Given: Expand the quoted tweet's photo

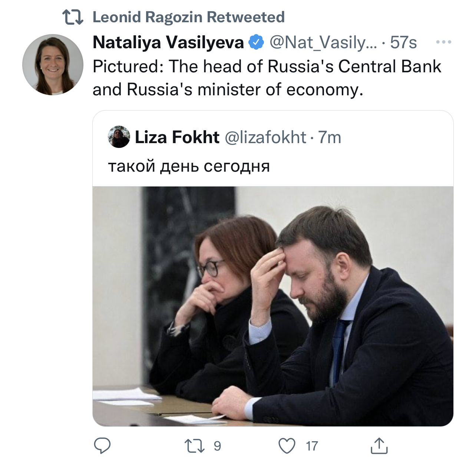Looking at the screenshot, I should point(272,306).
